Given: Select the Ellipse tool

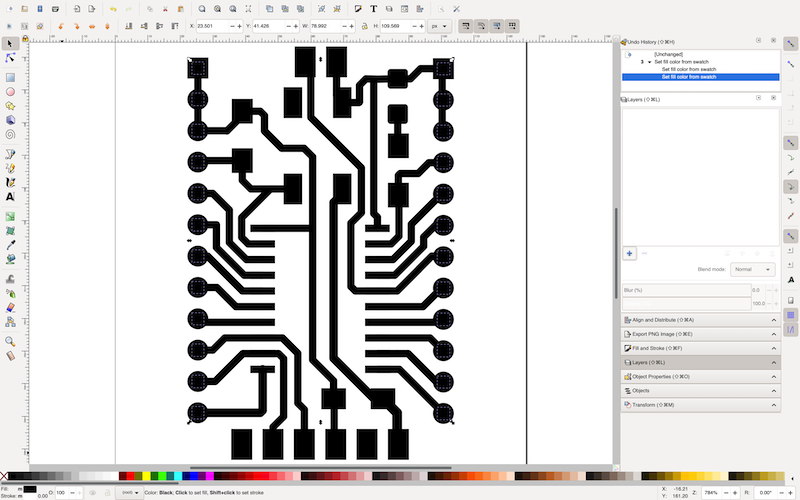Looking at the screenshot, I should 10,92.
